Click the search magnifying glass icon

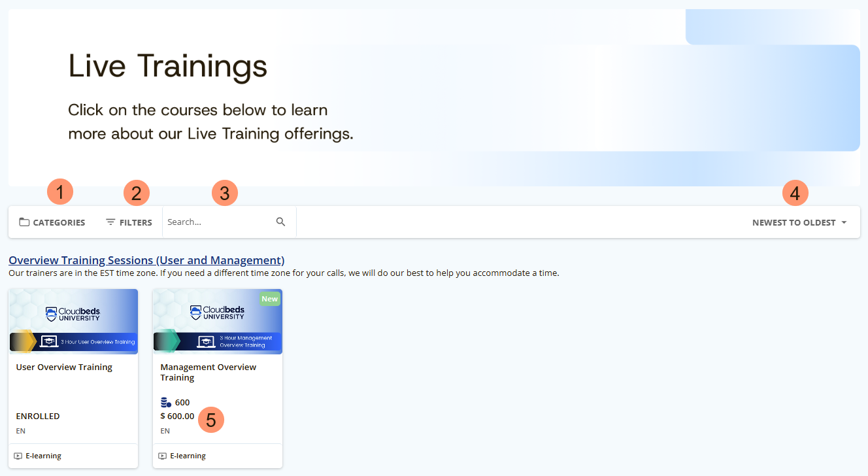tap(281, 222)
